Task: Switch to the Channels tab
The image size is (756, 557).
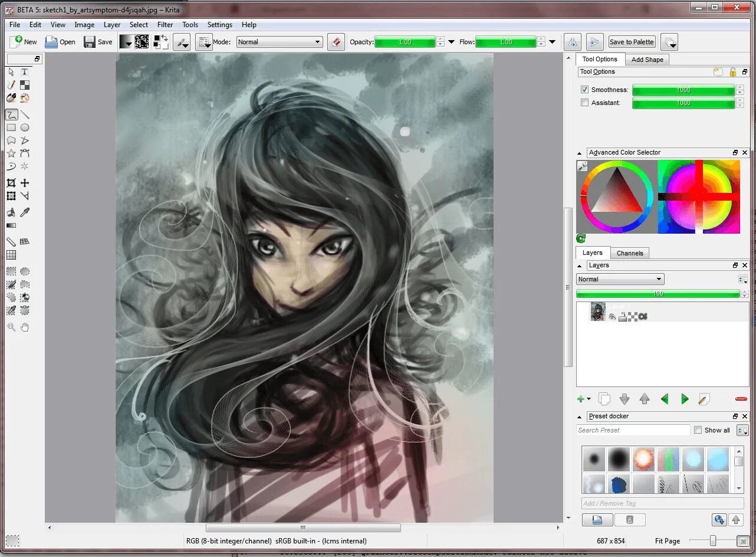Action: [x=630, y=253]
